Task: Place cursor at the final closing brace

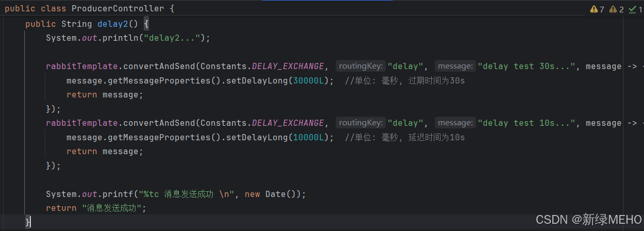Action: coord(28,222)
